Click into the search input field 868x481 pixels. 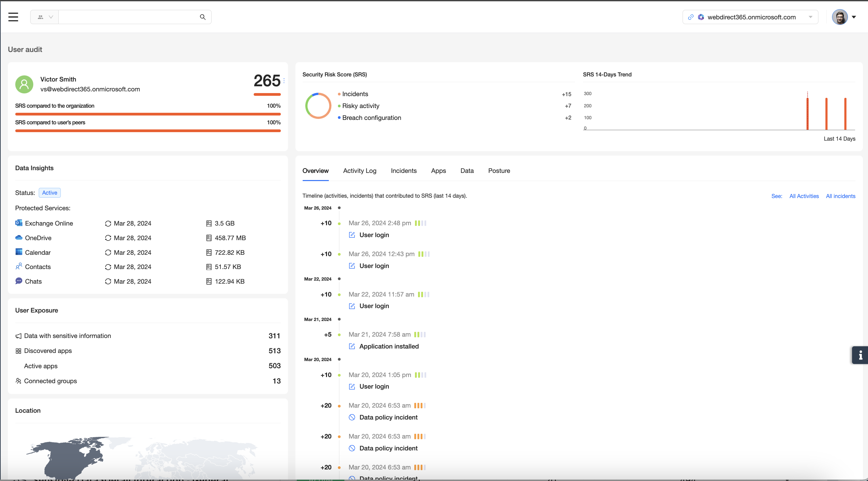(x=129, y=17)
